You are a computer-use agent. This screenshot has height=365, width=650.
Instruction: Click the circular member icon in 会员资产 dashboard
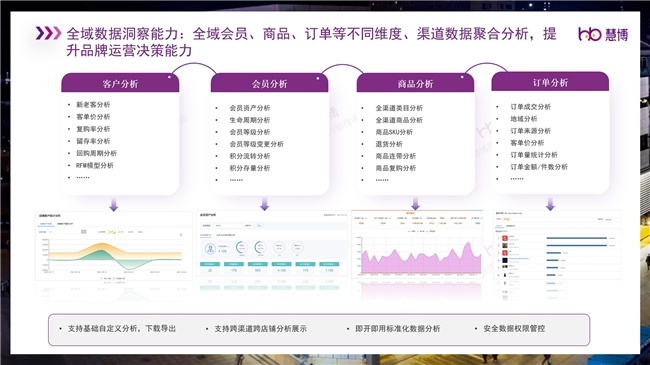[211, 248]
